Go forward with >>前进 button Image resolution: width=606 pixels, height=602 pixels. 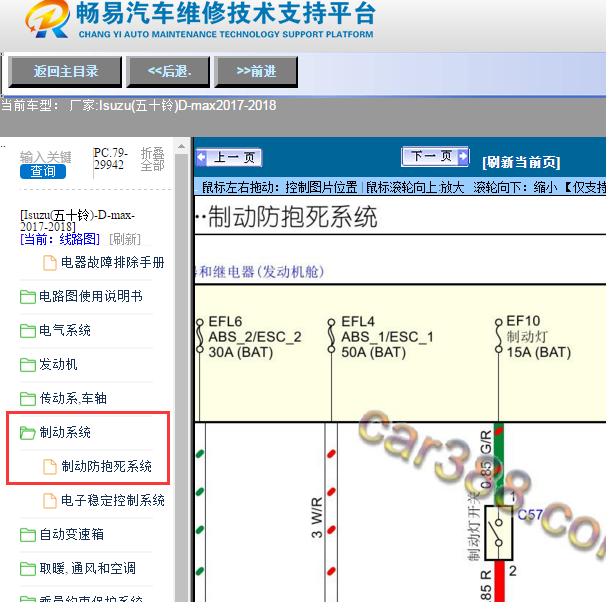click(256, 71)
